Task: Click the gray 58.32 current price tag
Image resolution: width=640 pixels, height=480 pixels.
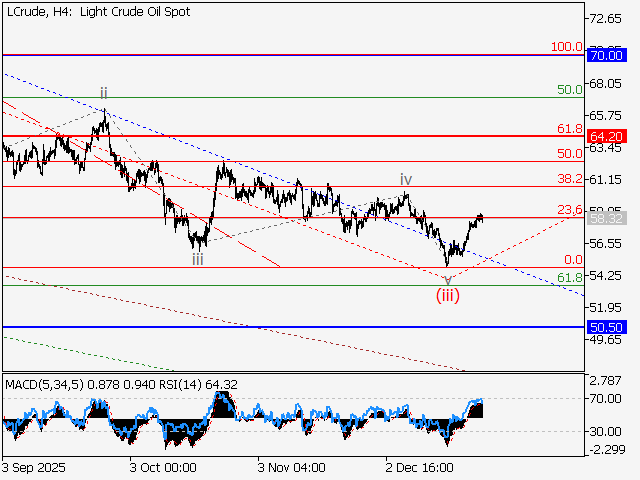Action: [607, 217]
